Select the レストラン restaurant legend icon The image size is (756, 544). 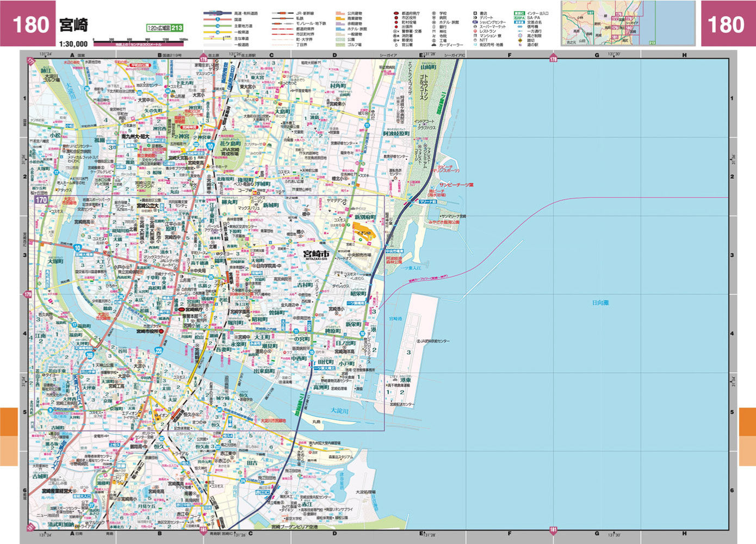474,31
